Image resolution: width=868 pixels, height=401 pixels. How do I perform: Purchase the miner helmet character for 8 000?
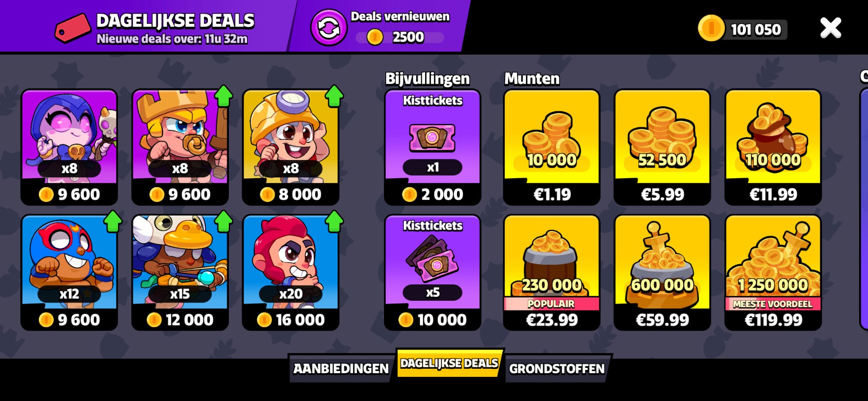[x=291, y=147]
